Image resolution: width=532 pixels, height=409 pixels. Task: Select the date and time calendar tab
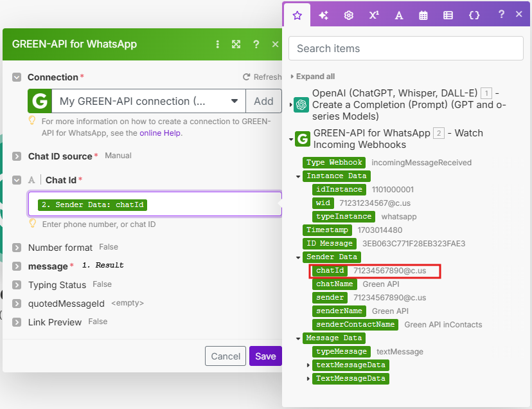(x=423, y=15)
